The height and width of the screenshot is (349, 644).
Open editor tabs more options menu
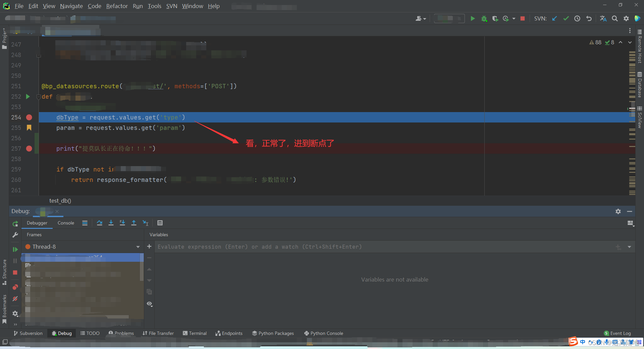coord(630,31)
